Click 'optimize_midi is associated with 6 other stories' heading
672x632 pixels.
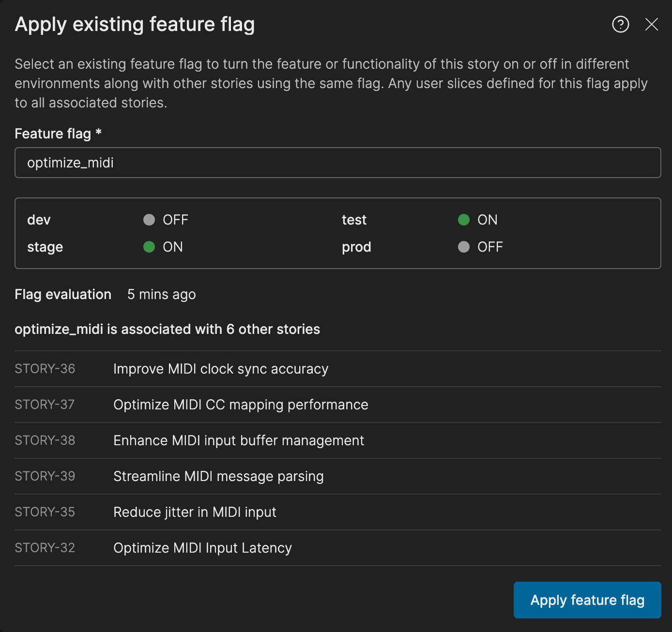(x=167, y=329)
